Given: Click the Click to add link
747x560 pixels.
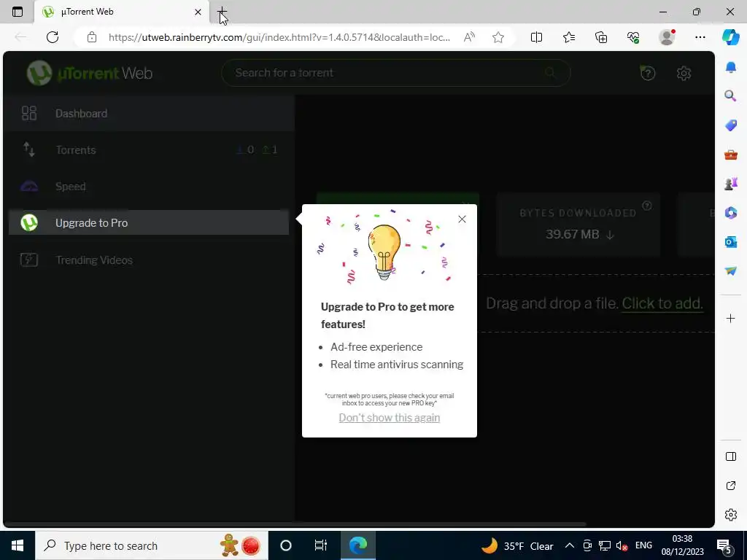Looking at the screenshot, I should pyautogui.click(x=662, y=303).
